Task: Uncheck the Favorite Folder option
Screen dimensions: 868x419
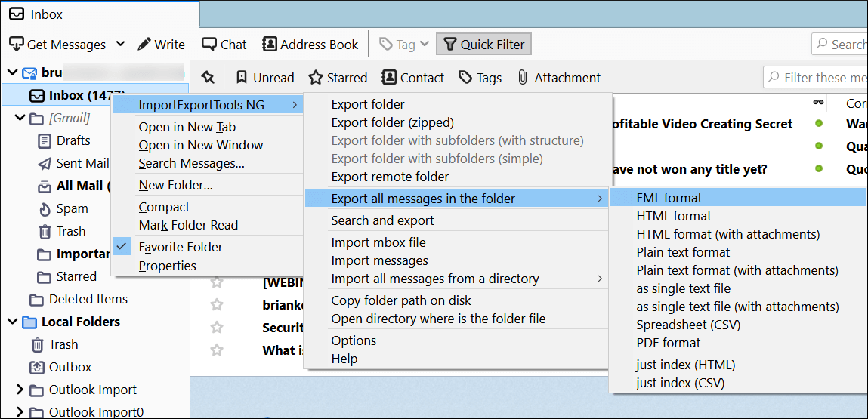Action: tap(181, 247)
